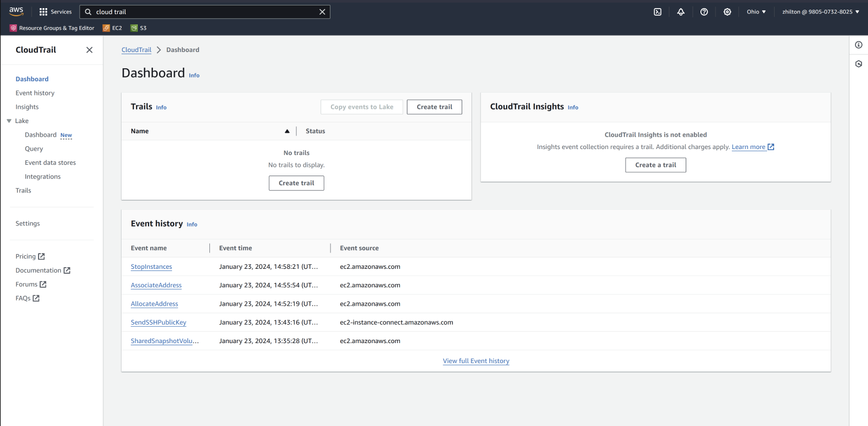
Task: Click Create a trail in Insights panel
Action: (x=655, y=165)
